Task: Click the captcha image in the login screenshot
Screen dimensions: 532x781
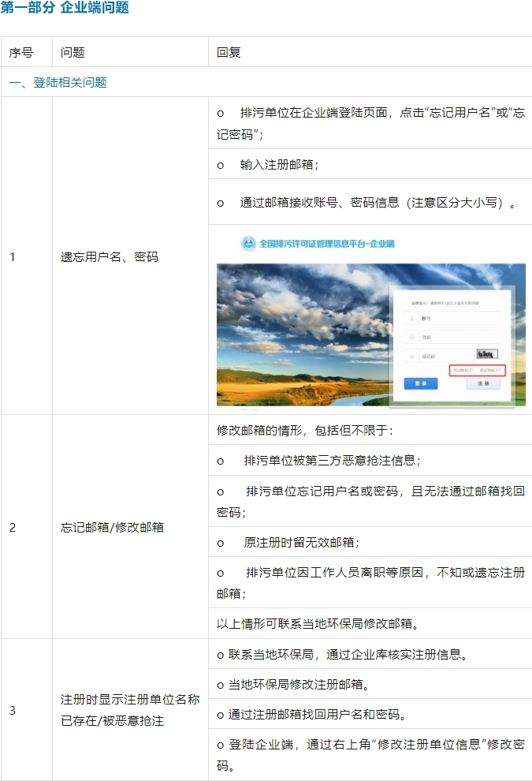Action: click(x=487, y=354)
